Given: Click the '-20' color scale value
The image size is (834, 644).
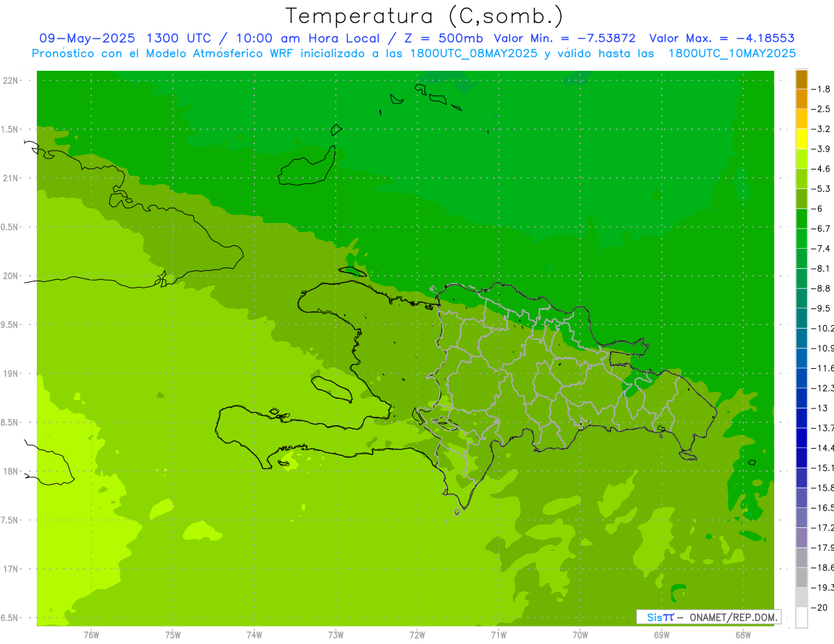Looking at the screenshot, I should pos(819,608).
